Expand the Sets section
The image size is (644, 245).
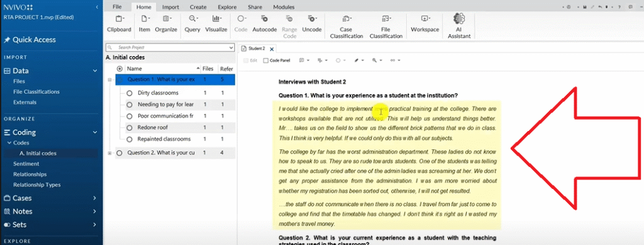coord(95,225)
